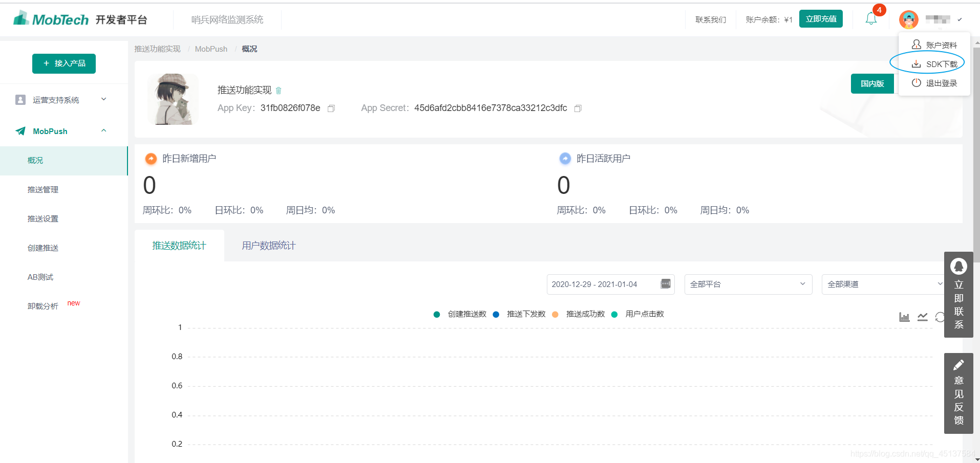Toggle 推送下发数 legend series

point(519,314)
